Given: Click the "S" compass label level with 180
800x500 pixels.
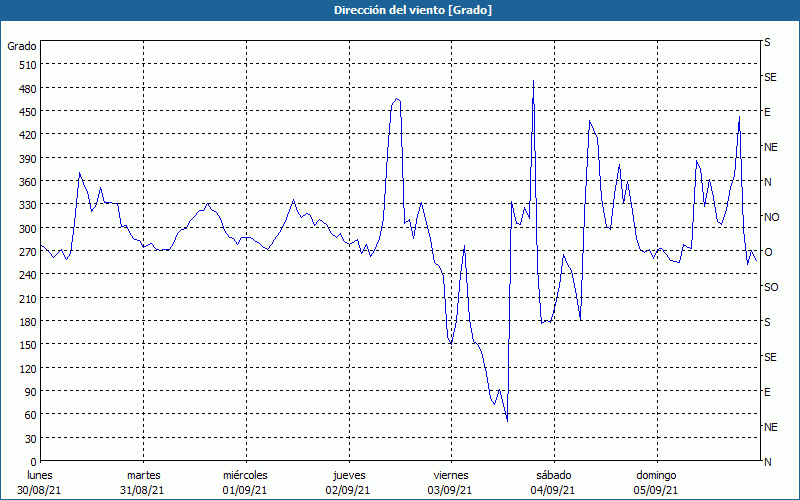Looking at the screenshot, I should click(x=767, y=322).
